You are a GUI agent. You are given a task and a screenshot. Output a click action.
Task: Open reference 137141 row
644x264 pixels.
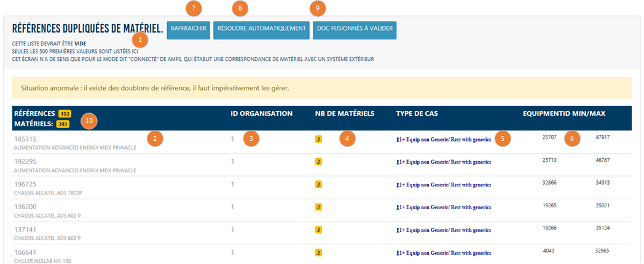(x=25, y=230)
